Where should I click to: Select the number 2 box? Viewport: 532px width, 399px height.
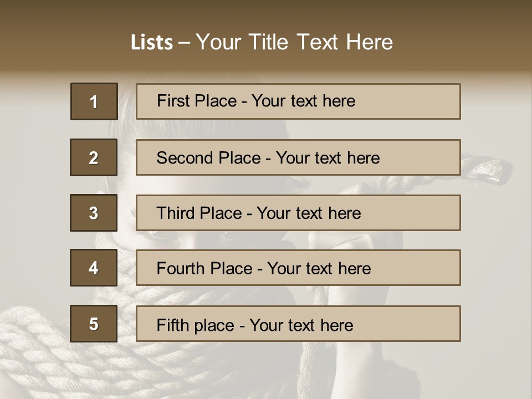(94, 157)
